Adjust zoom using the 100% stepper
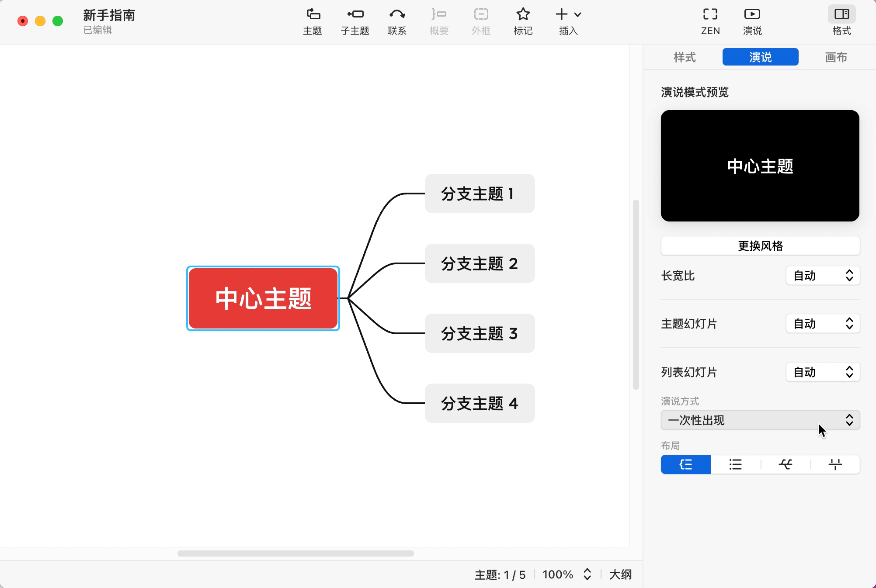 coord(586,575)
